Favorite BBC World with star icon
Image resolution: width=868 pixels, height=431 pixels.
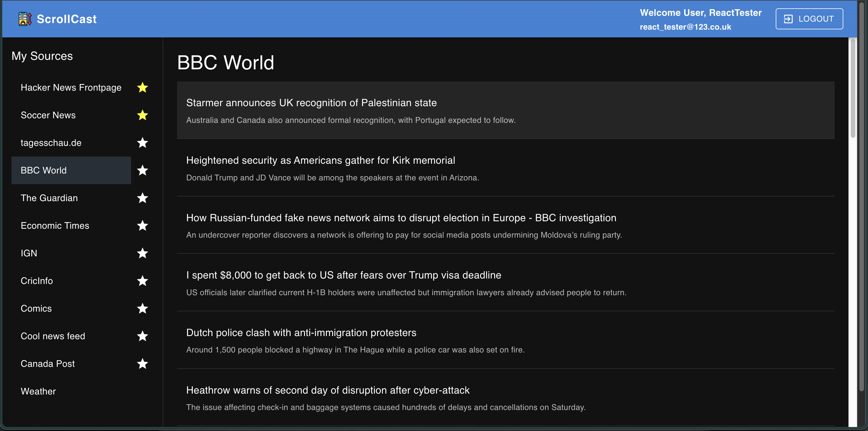143,171
